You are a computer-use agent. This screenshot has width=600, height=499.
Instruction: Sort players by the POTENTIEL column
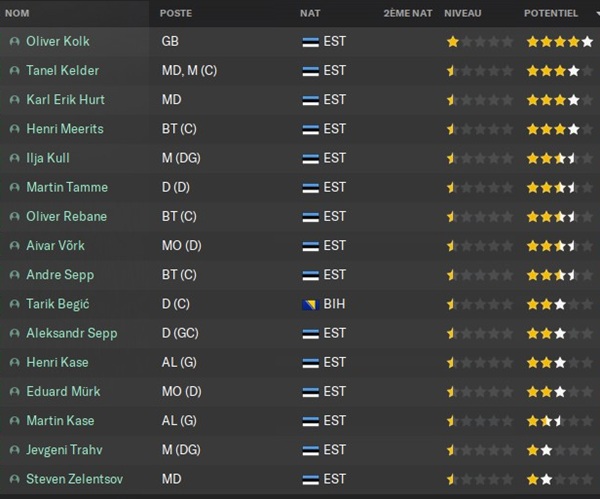tap(550, 14)
